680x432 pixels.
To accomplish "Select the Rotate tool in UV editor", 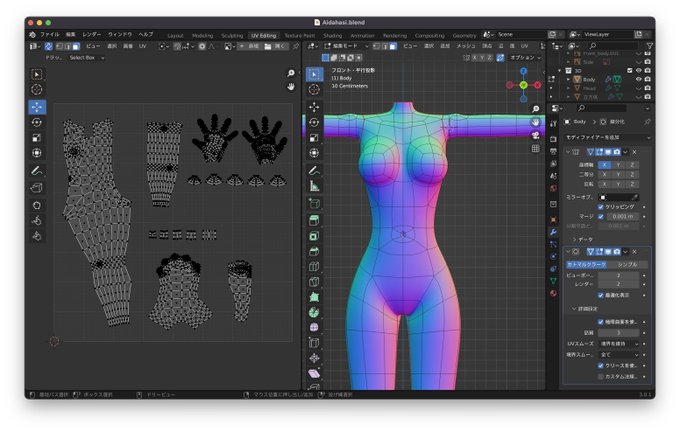I will 37,122.
